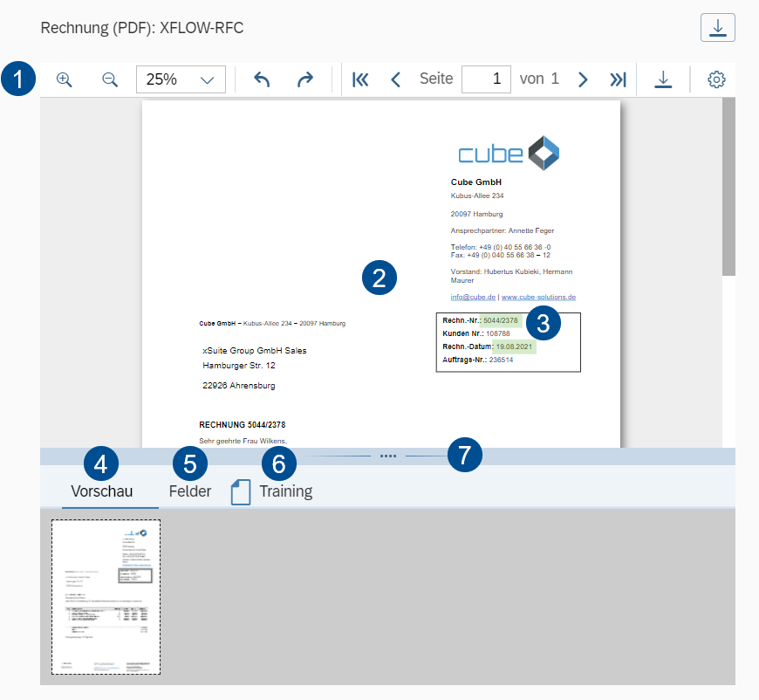
Task: Download the PDF from viewer toolbar
Action: click(663, 79)
